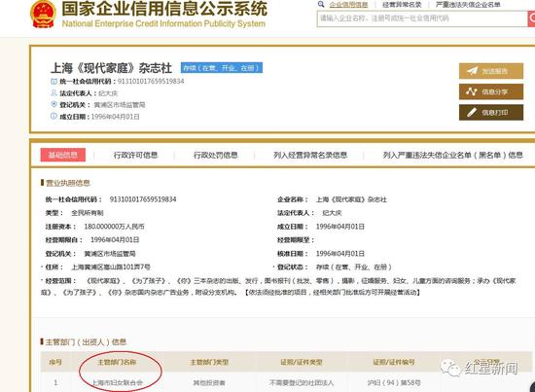This screenshot has height=392, width=535.
Task: Click header credit code 913101017659519834 under title
Action: [x=151, y=81]
